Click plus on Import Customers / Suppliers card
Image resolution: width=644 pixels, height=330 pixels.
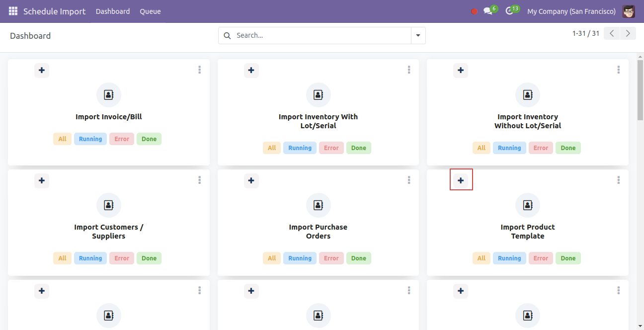(42, 181)
